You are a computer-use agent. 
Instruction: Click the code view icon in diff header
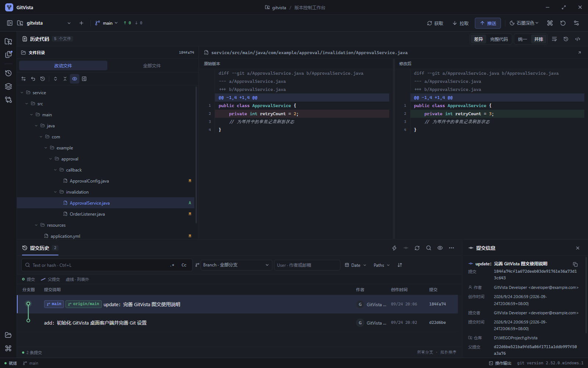(578, 39)
